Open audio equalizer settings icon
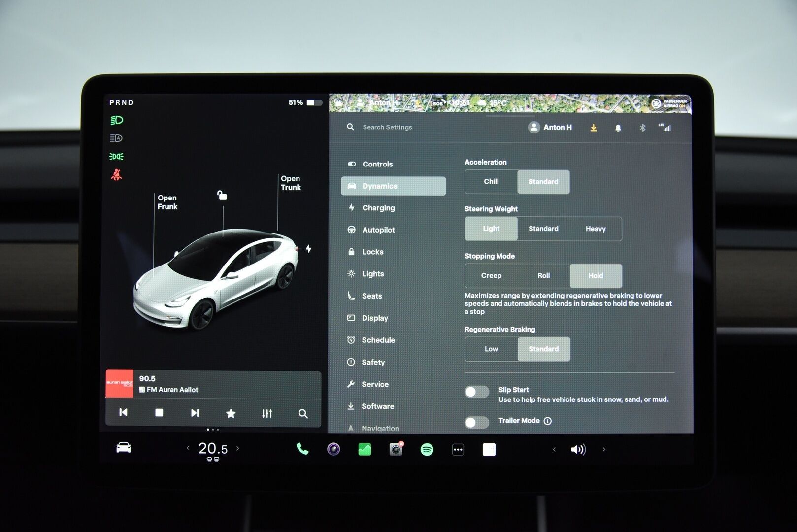 267,413
